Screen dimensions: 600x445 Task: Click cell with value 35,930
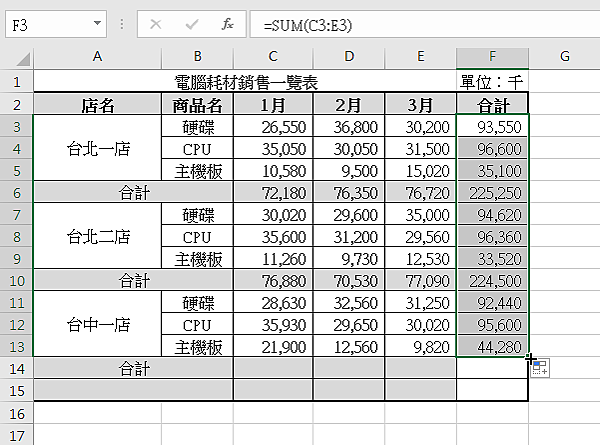point(273,324)
